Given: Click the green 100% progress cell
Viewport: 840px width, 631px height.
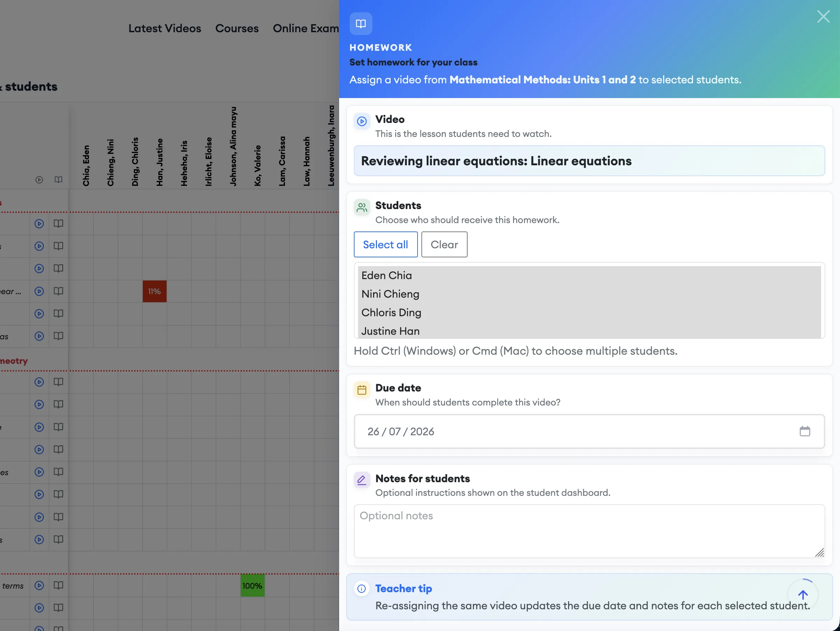Looking at the screenshot, I should tap(253, 585).
